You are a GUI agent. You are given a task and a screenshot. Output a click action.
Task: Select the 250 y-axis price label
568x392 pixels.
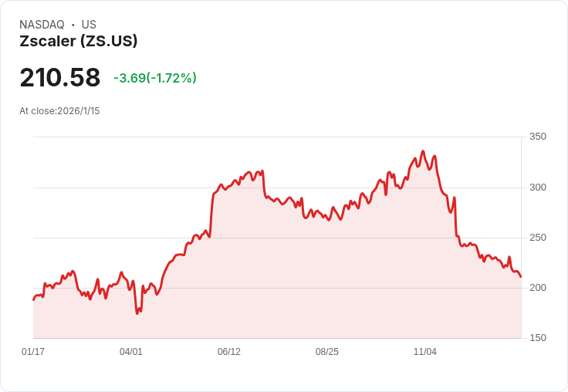[537, 238]
